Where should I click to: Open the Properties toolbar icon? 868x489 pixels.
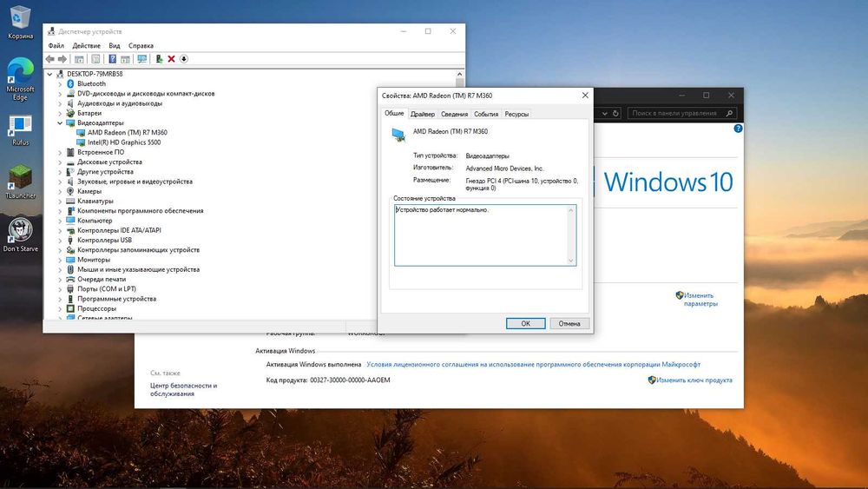point(95,59)
